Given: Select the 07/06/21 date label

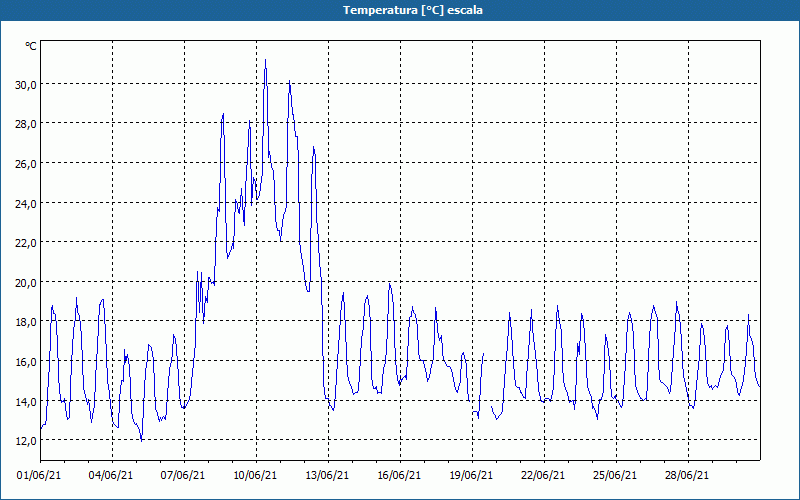Looking at the screenshot, I should tap(183, 475).
